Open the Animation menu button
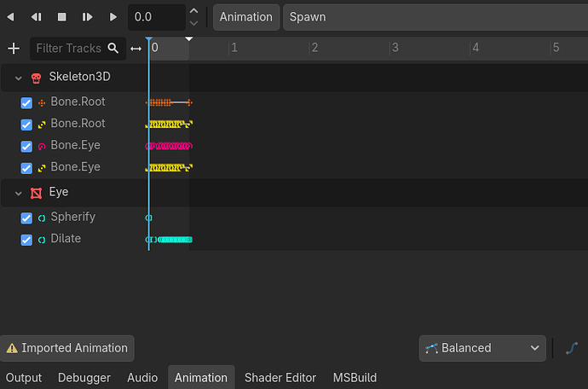The height and width of the screenshot is (389, 588). [x=246, y=17]
